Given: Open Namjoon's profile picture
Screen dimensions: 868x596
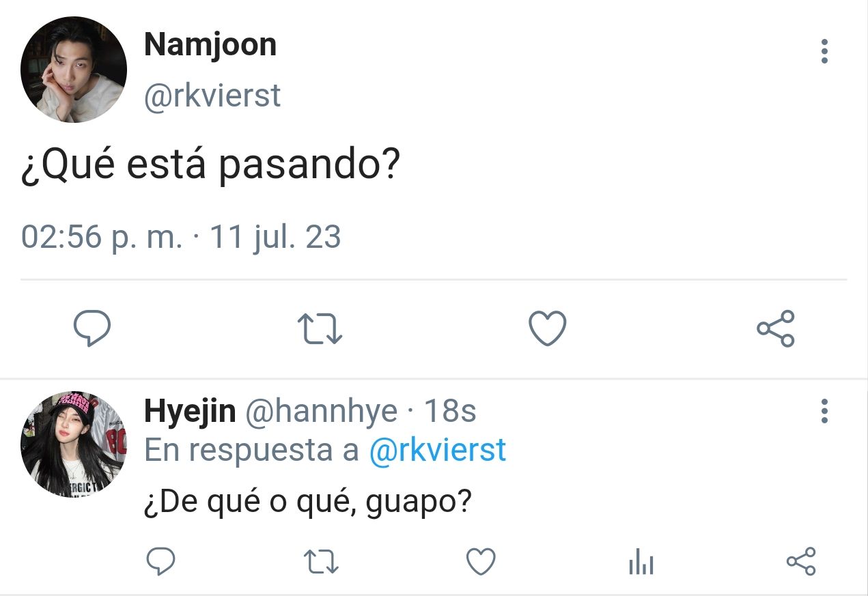Looking at the screenshot, I should point(74,70).
